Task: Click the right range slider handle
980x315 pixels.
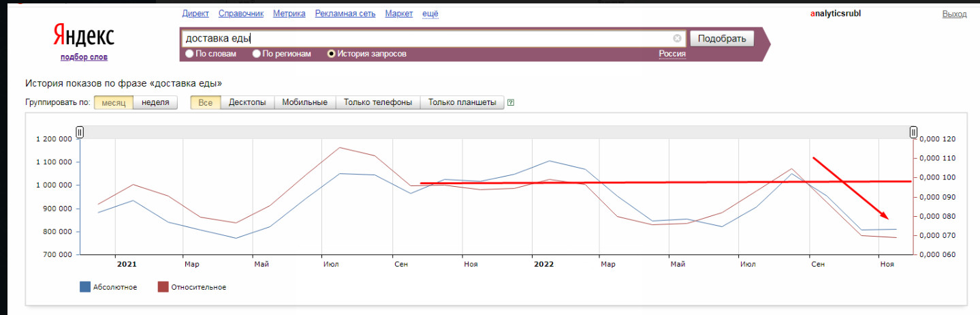Action: (913, 132)
